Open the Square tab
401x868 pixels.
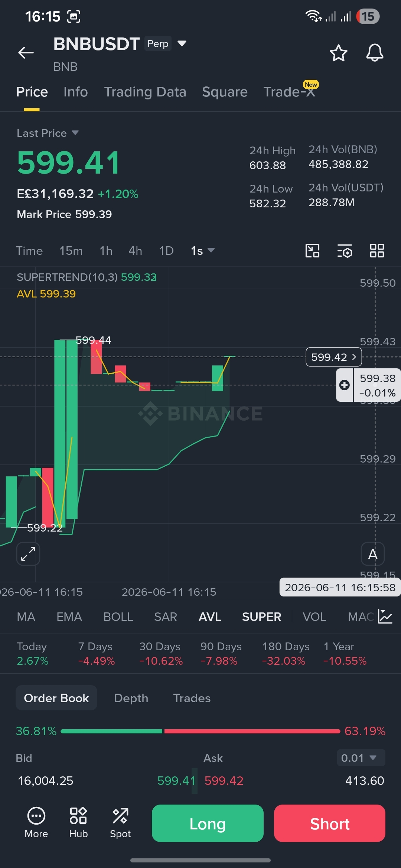coord(225,92)
